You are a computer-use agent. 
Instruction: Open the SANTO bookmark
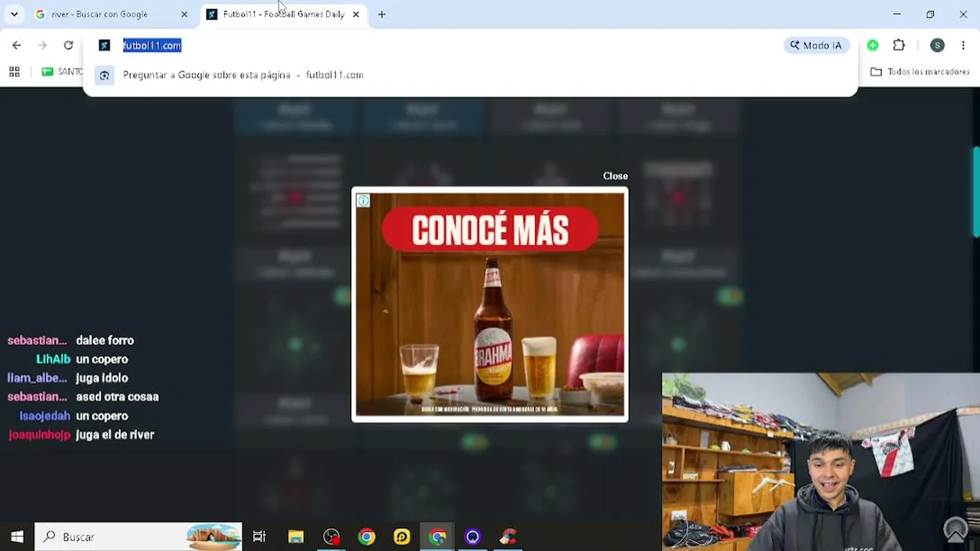coord(62,72)
